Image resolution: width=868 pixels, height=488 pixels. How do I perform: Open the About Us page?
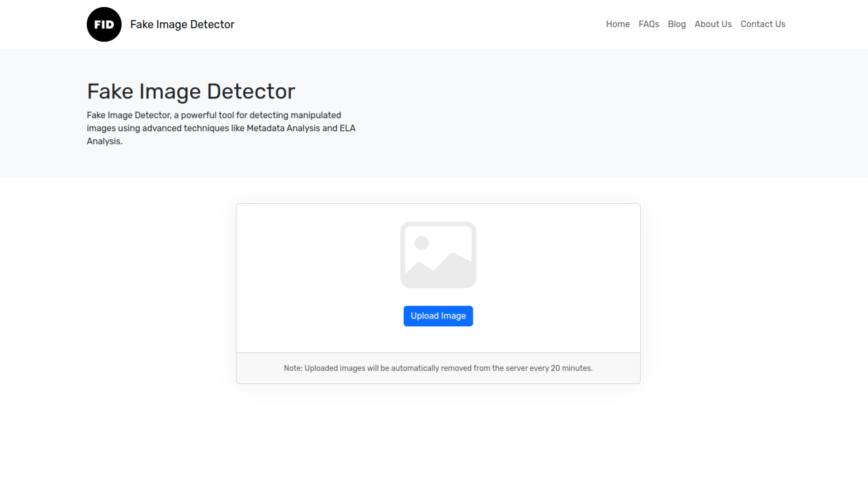coord(713,24)
